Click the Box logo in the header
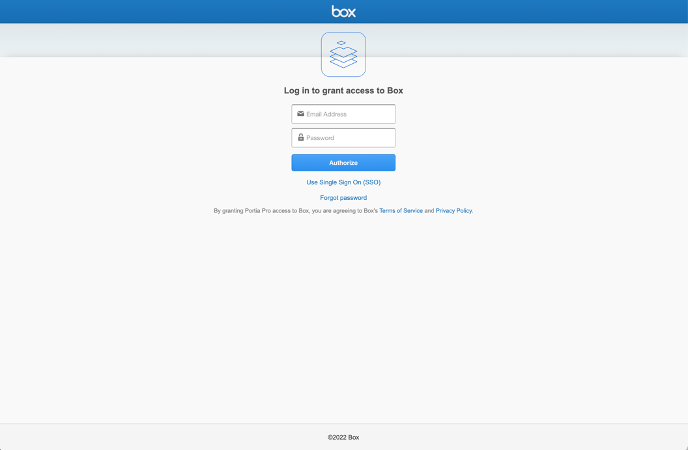 [x=344, y=11]
